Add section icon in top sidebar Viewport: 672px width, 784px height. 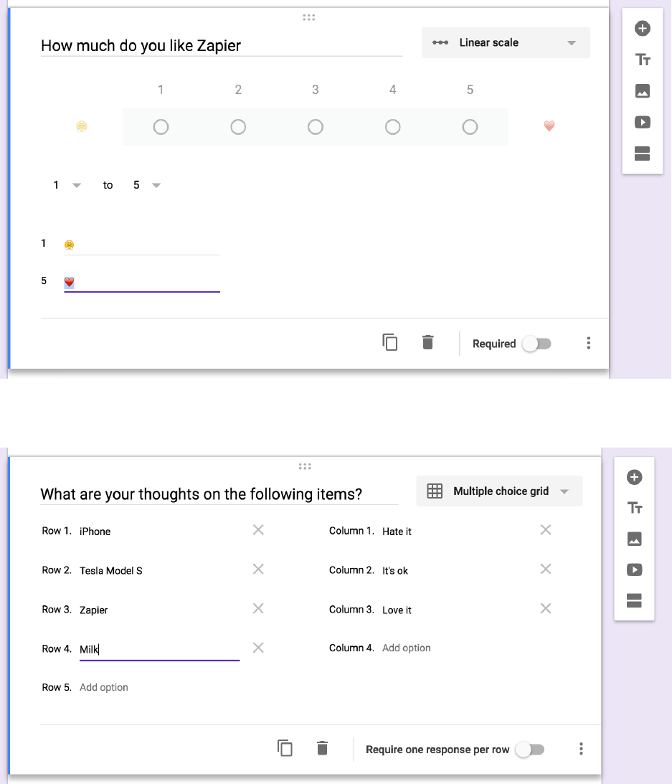click(x=643, y=153)
